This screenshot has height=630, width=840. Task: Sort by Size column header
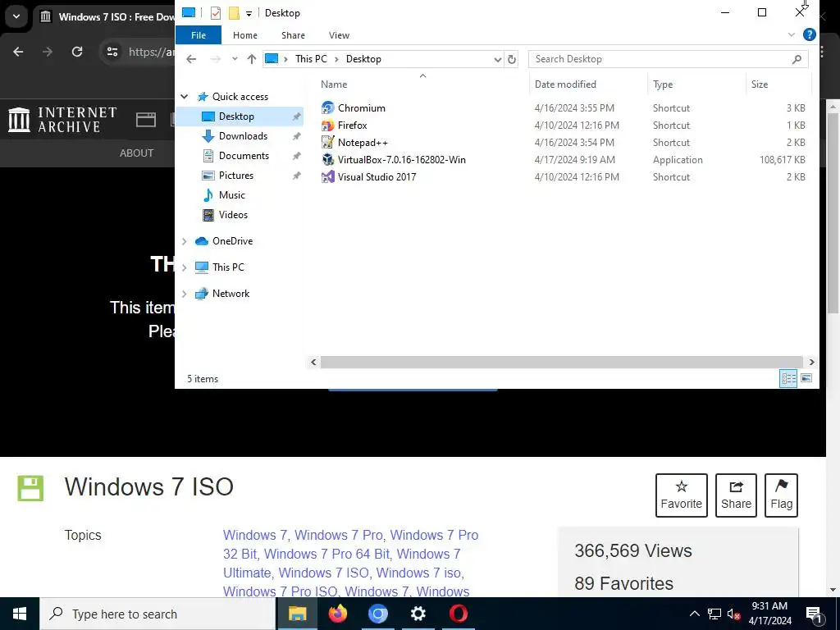point(759,84)
